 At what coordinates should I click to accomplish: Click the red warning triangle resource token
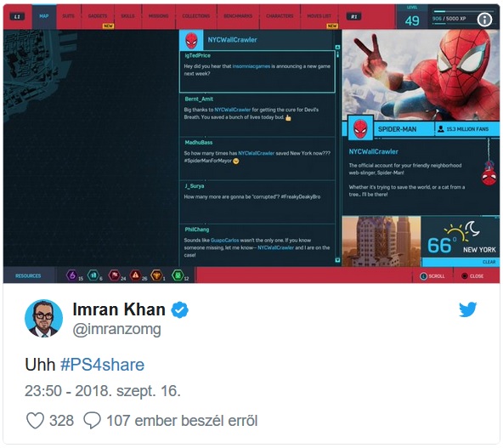pos(136,275)
